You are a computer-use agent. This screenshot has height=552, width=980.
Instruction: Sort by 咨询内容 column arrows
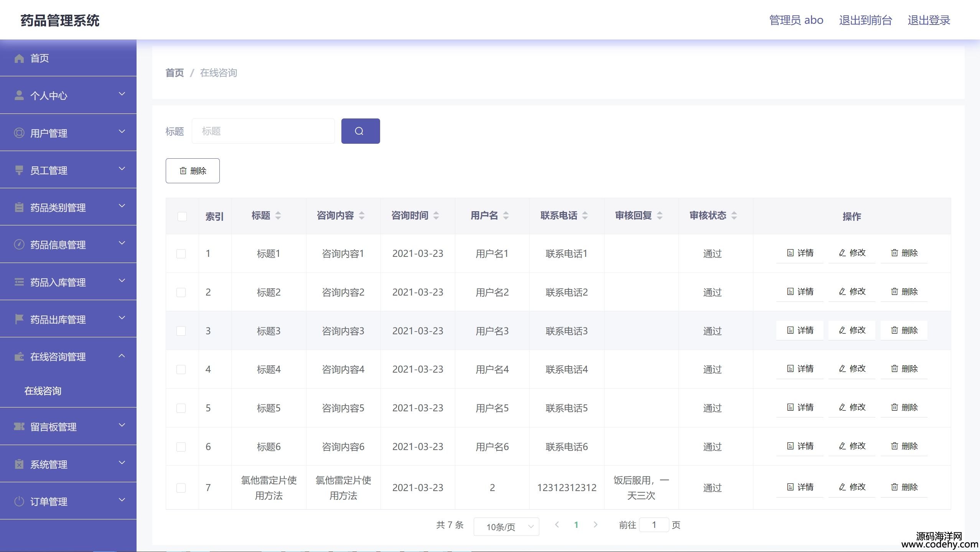[362, 216]
